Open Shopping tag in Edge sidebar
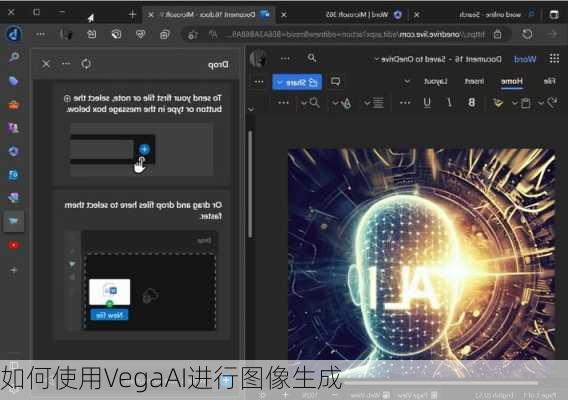The image size is (568, 400). 14,81
